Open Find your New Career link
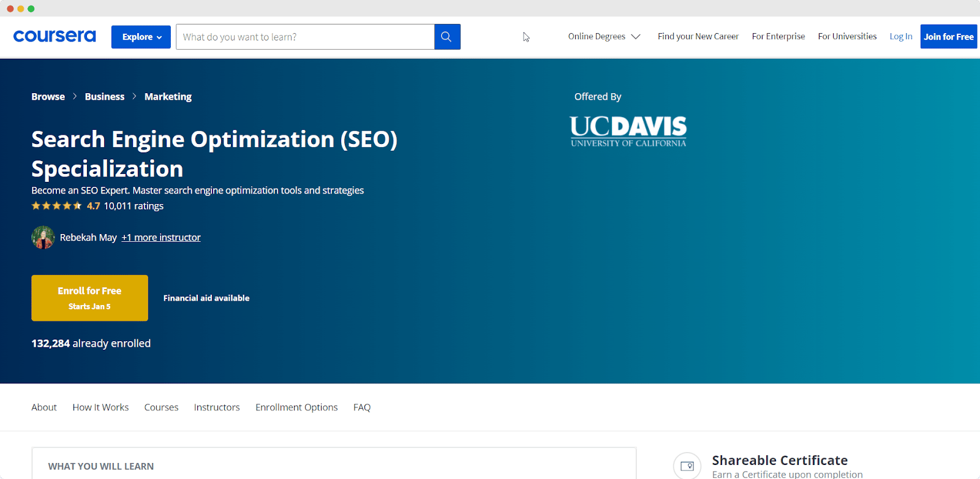 click(698, 37)
